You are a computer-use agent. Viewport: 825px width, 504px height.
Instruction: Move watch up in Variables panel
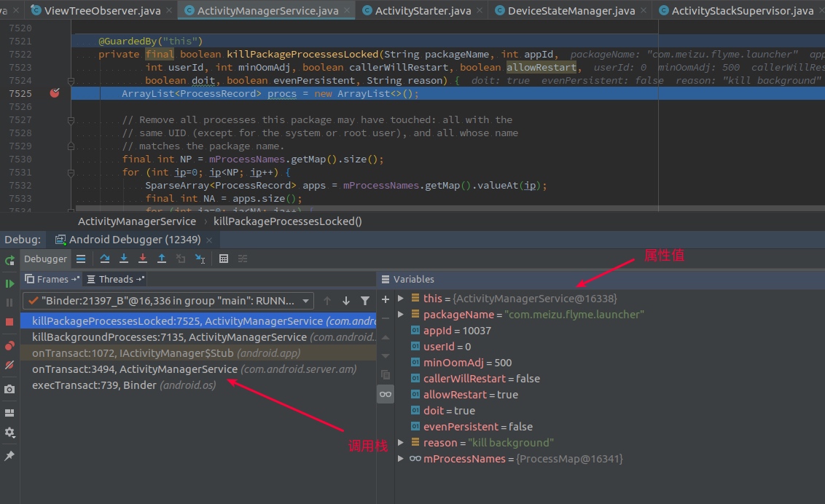(x=385, y=337)
